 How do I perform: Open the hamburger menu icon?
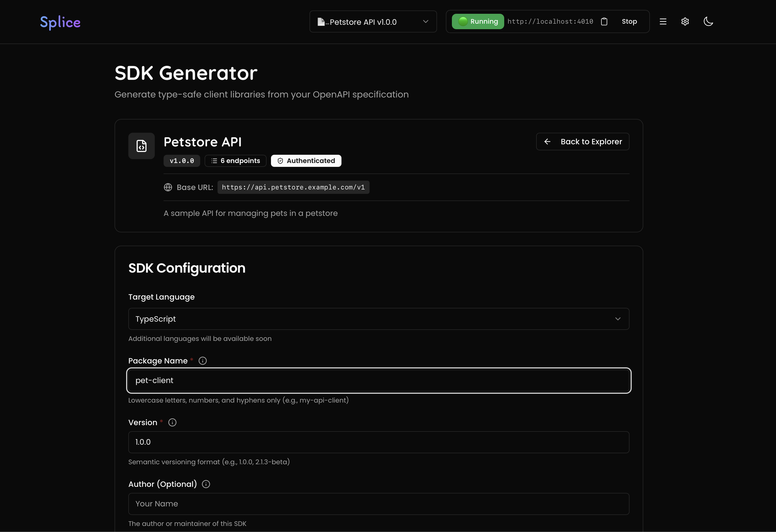click(663, 22)
